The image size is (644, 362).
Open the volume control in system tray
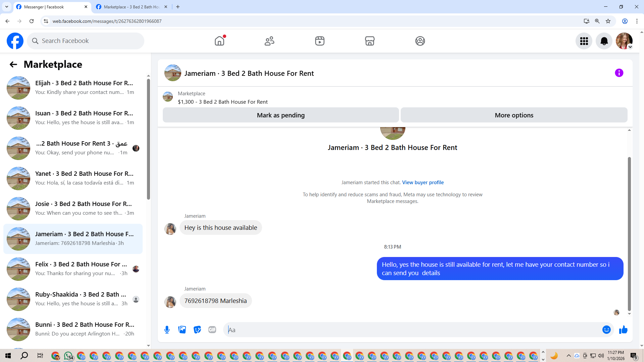[601, 356]
